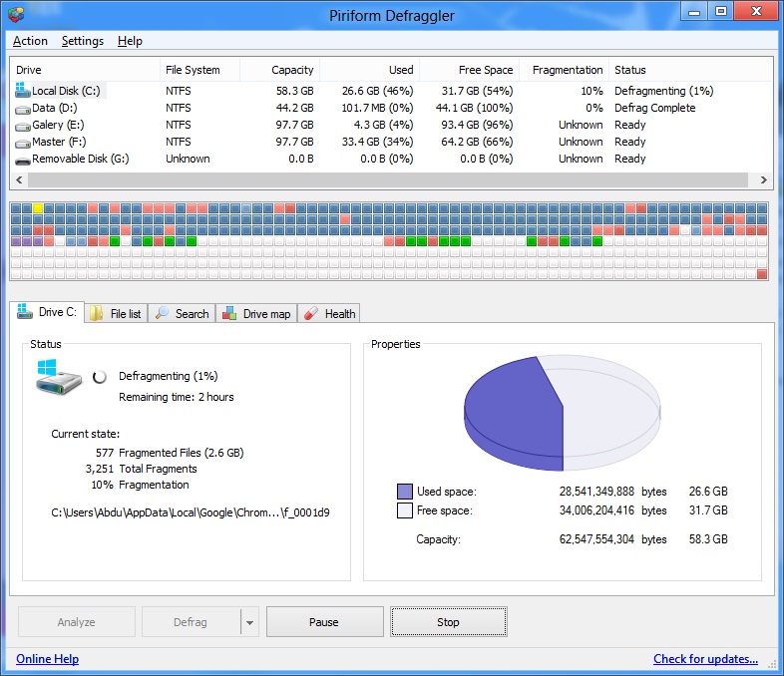Image resolution: width=784 pixels, height=676 pixels.
Task: Click the drive list right scroll arrow
Action: pos(763,179)
